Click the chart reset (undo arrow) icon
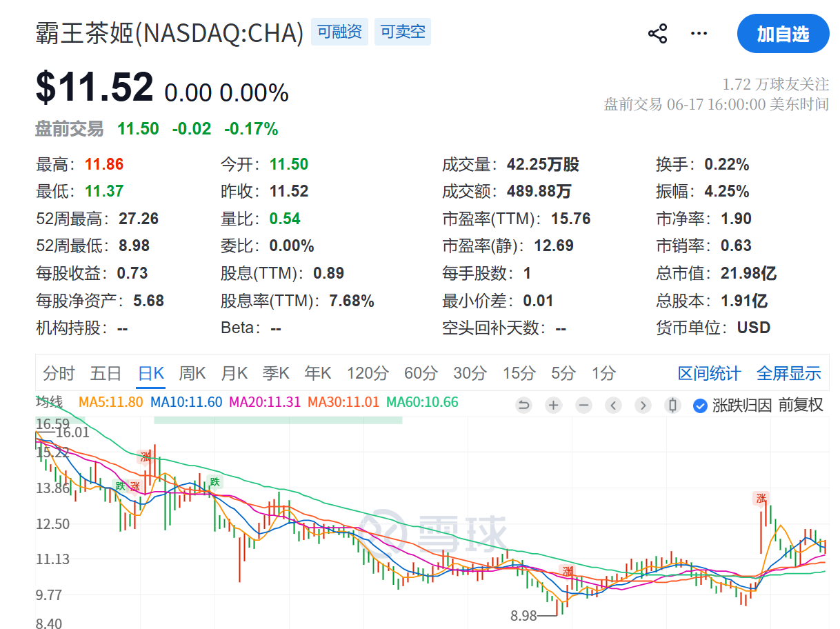This screenshot has height=629, width=840. pos(523,406)
